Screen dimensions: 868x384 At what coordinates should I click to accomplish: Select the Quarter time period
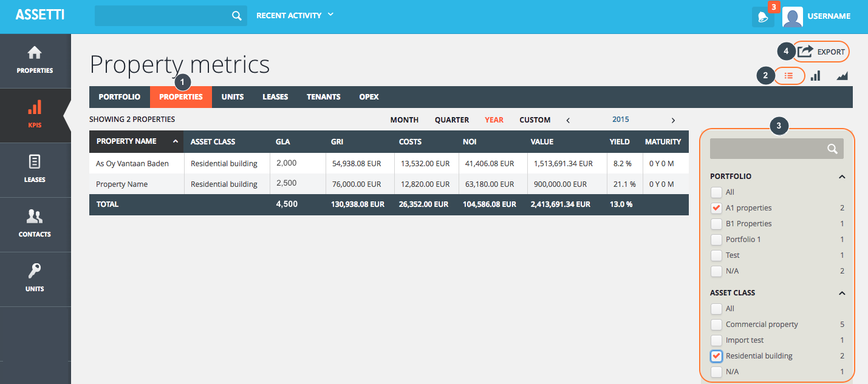pyautogui.click(x=451, y=120)
